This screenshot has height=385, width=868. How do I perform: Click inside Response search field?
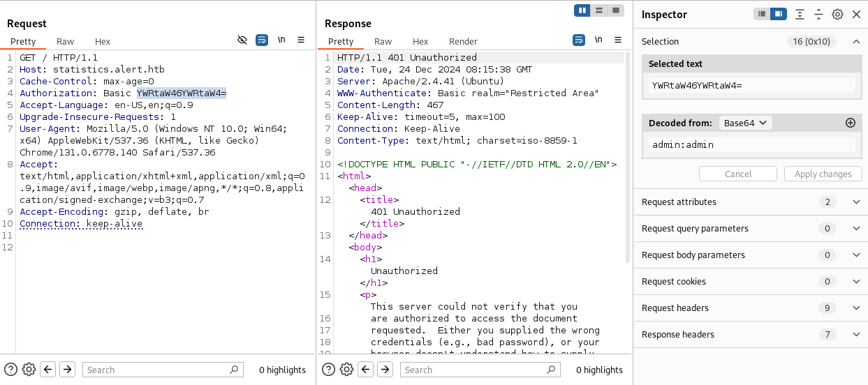(x=482, y=370)
